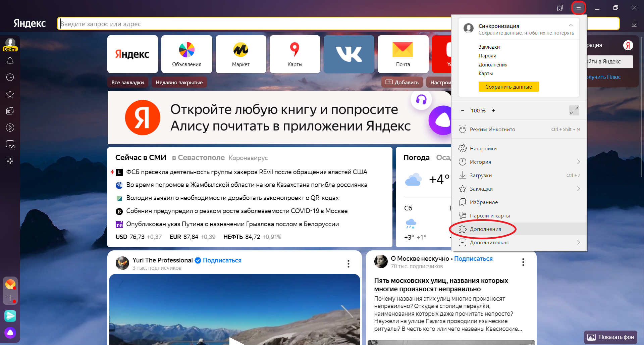Image resolution: width=644 pixels, height=345 pixels.
Task: Open screenshot tool icon in sidebar
Action: (10, 144)
